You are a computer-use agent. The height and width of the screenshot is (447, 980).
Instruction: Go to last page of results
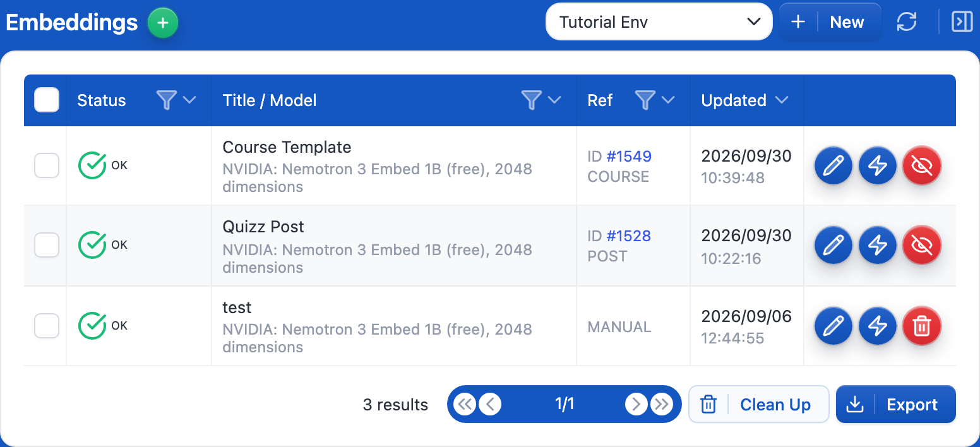pyautogui.click(x=662, y=404)
